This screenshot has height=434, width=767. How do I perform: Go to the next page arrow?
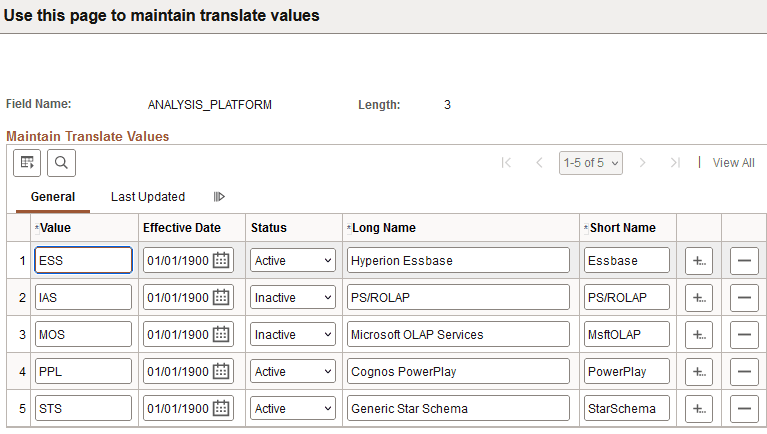(x=643, y=162)
